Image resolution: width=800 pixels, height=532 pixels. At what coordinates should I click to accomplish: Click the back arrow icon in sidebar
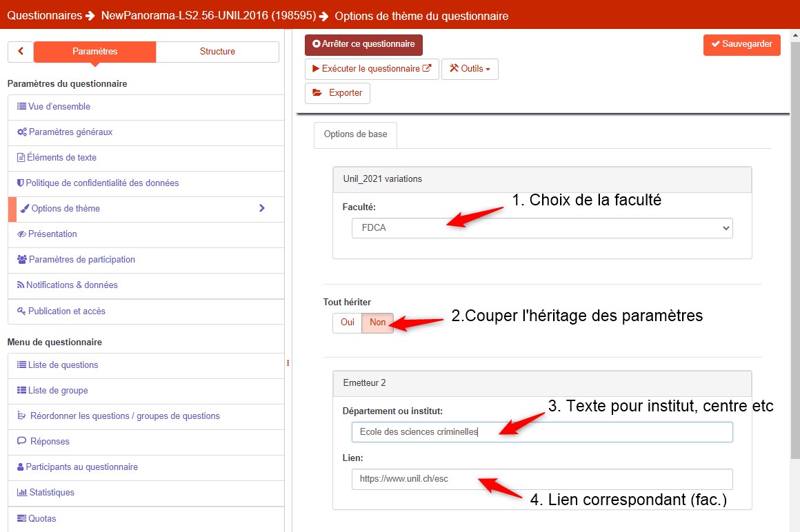[x=21, y=52]
